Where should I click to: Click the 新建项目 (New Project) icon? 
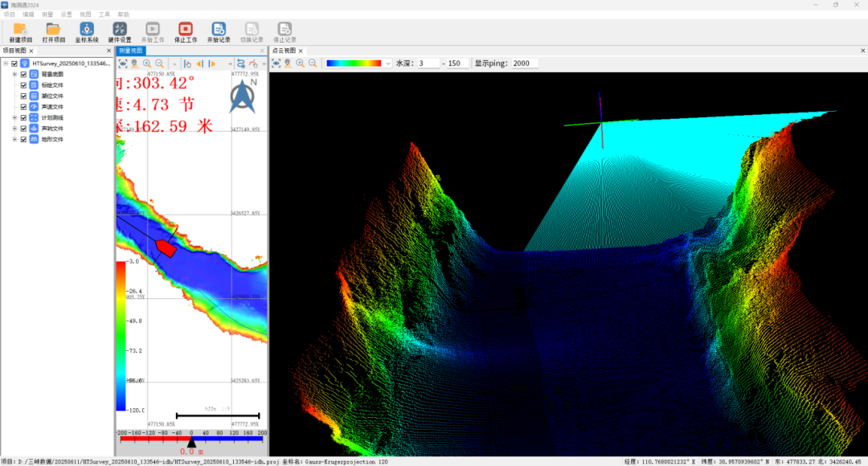(x=20, y=30)
